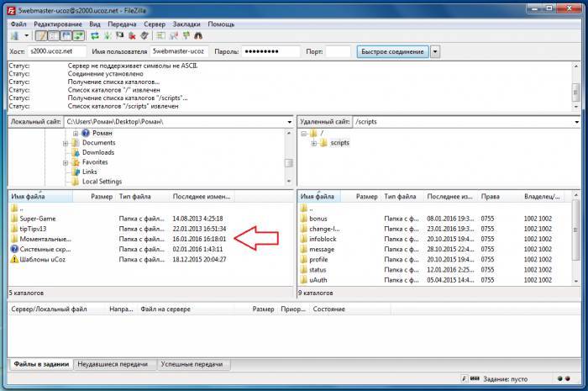The image size is (588, 391).
Task: Sort local list by Размер column
Action: [x=102, y=197]
